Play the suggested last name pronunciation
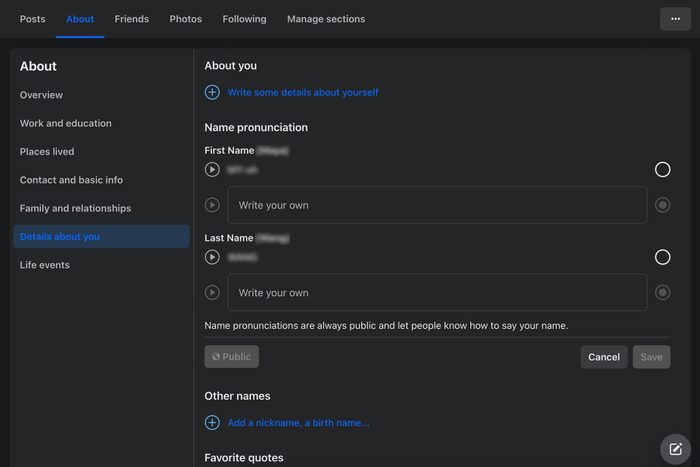Image resolution: width=700 pixels, height=467 pixels. coord(212,257)
